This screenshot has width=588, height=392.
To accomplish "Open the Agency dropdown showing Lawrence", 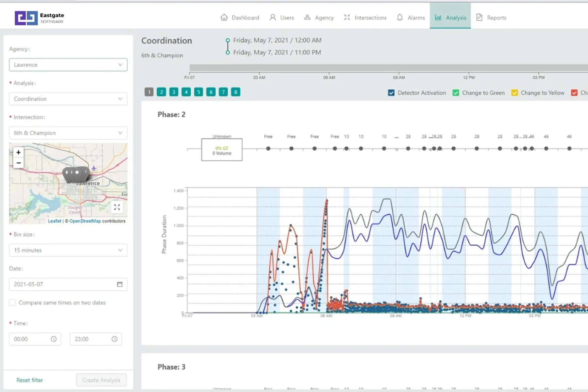I will 68,65.
